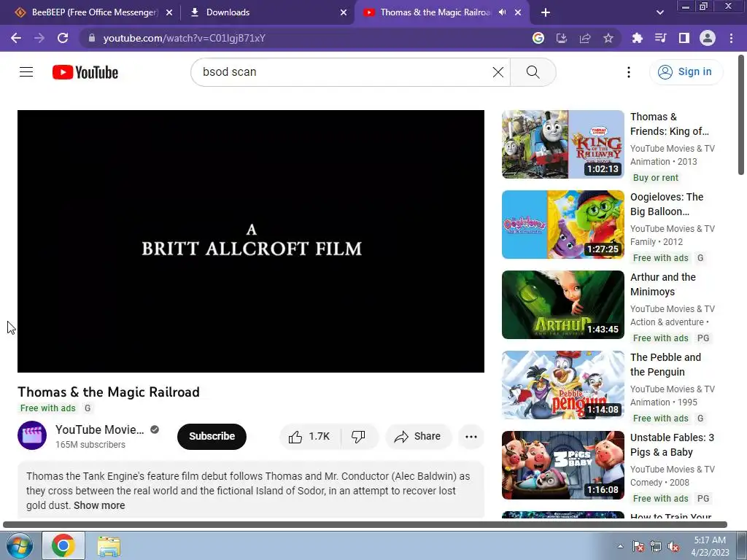The height and width of the screenshot is (560, 747).
Task: Click the Action Center flag tray icon
Action: pyautogui.click(x=638, y=547)
